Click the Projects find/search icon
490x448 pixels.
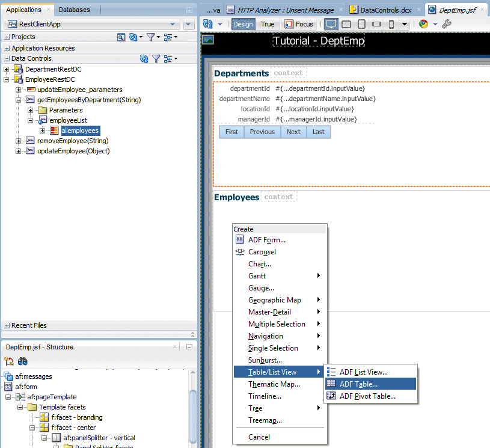point(121,37)
